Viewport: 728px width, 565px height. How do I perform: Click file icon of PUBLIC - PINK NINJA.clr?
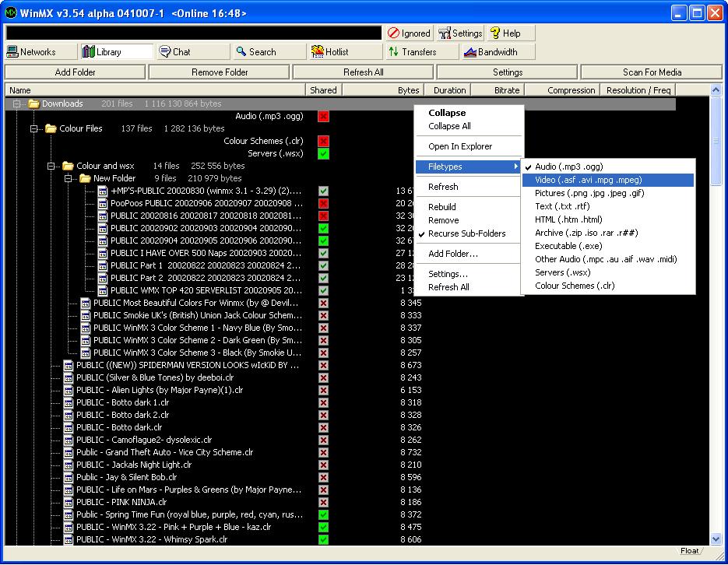click(x=69, y=502)
